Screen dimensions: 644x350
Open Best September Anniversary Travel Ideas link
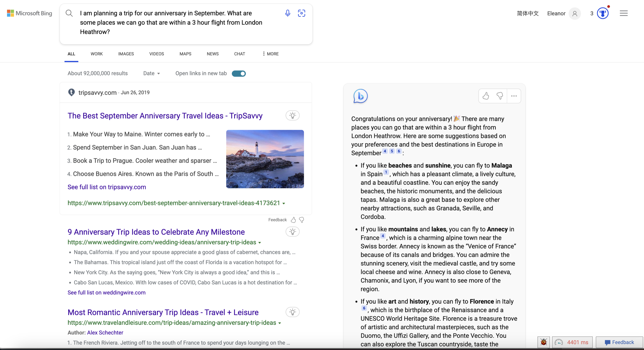pos(165,116)
